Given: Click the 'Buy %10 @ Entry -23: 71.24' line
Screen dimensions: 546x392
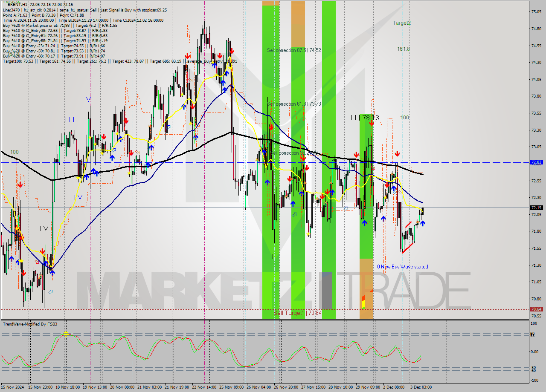Looking at the screenshot, I should point(54,46).
